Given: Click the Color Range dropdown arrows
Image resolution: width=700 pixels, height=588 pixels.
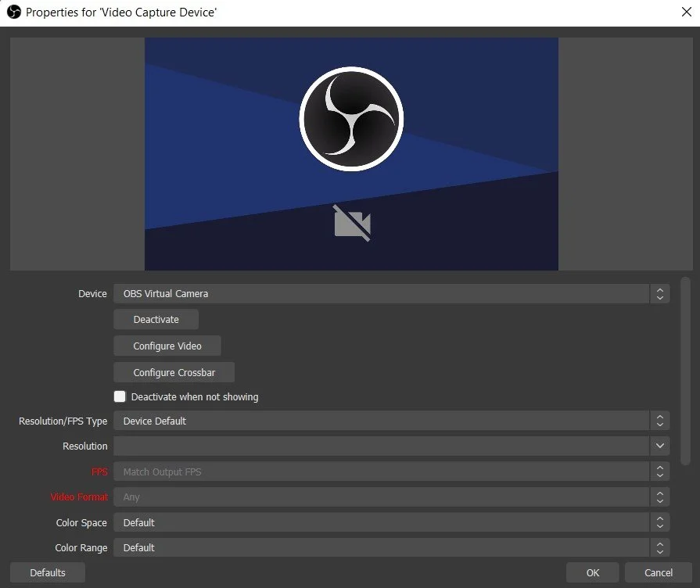Looking at the screenshot, I should coord(660,547).
